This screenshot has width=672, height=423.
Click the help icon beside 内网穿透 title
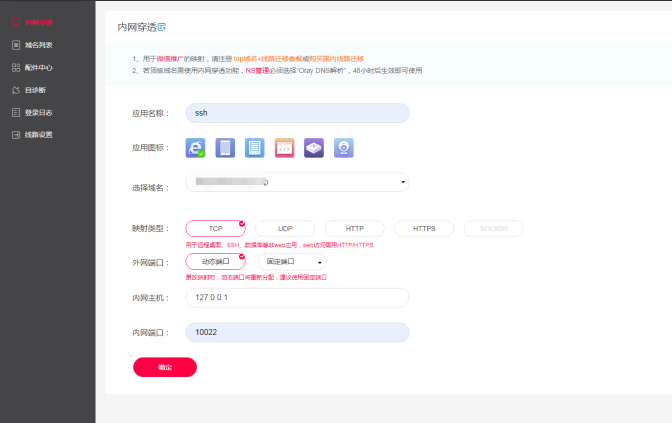click(163, 25)
